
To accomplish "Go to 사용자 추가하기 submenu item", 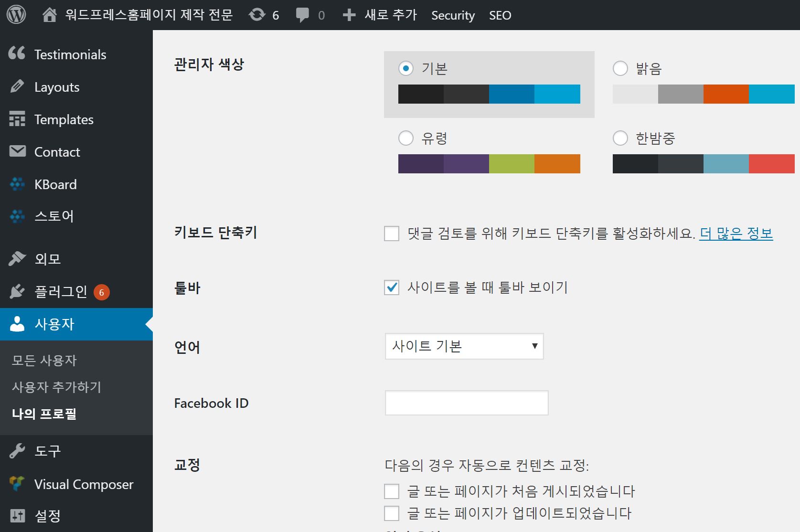I will tap(56, 387).
